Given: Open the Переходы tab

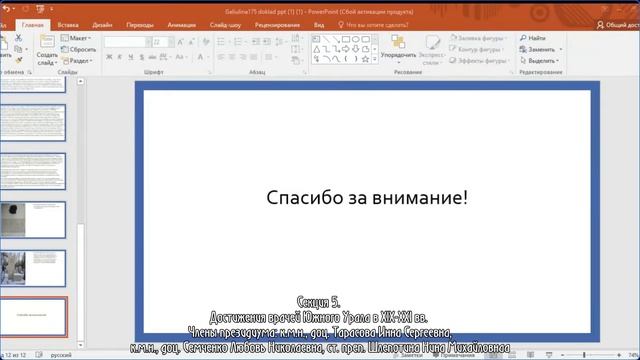Looking at the screenshot, I should (x=140, y=25).
